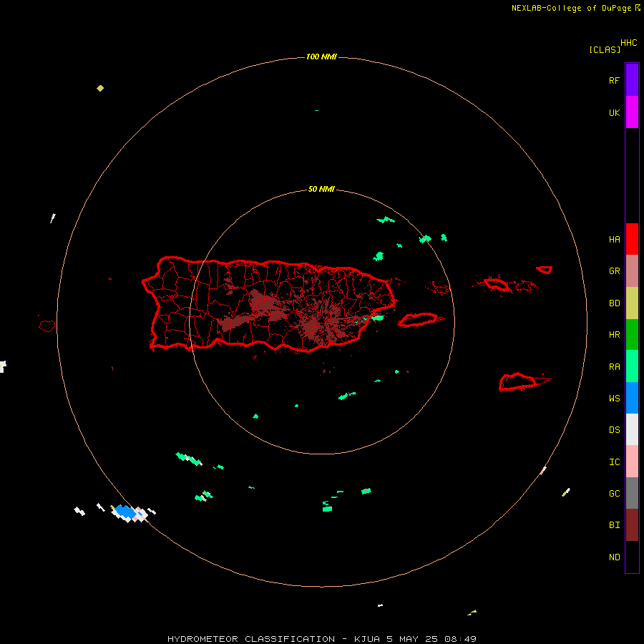Click the Mona island outline west of Puerto Rico
The width and height of the screenshot is (644, 644).
(x=47, y=326)
